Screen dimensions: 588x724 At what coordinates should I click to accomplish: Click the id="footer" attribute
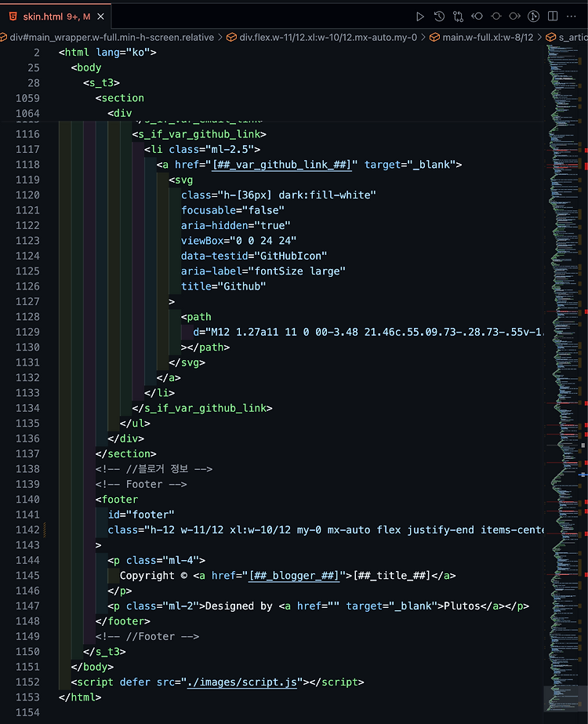141,515
